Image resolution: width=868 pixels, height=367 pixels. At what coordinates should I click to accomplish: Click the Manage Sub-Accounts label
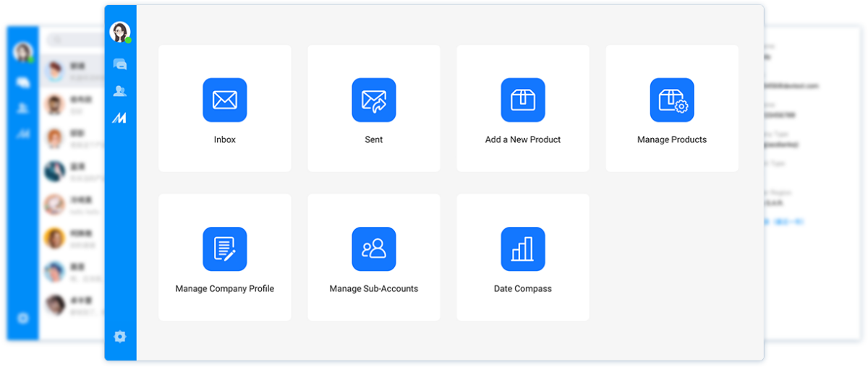coord(373,288)
